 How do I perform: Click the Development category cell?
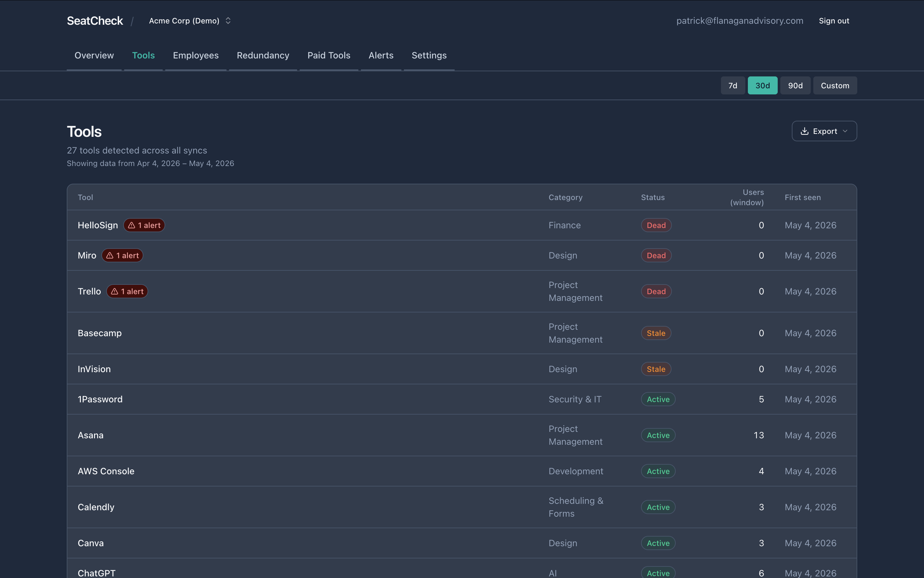pos(576,471)
